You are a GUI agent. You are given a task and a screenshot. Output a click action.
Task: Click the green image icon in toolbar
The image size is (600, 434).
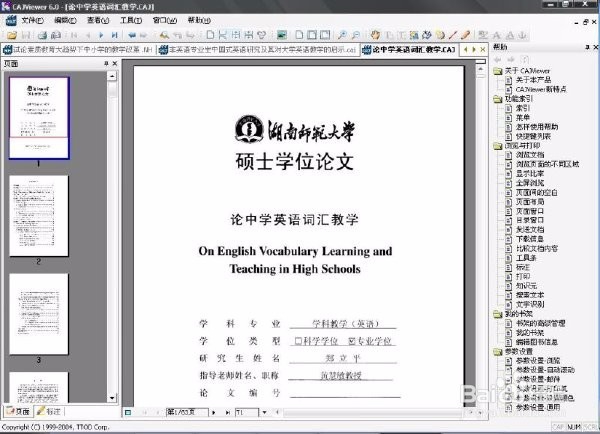(x=282, y=35)
